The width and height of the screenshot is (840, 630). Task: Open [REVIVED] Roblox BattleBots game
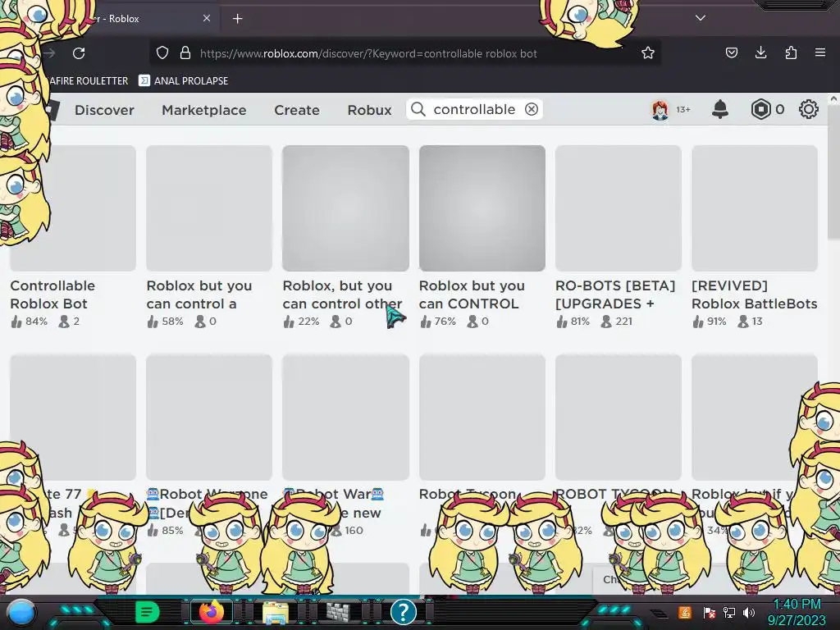[x=755, y=294]
